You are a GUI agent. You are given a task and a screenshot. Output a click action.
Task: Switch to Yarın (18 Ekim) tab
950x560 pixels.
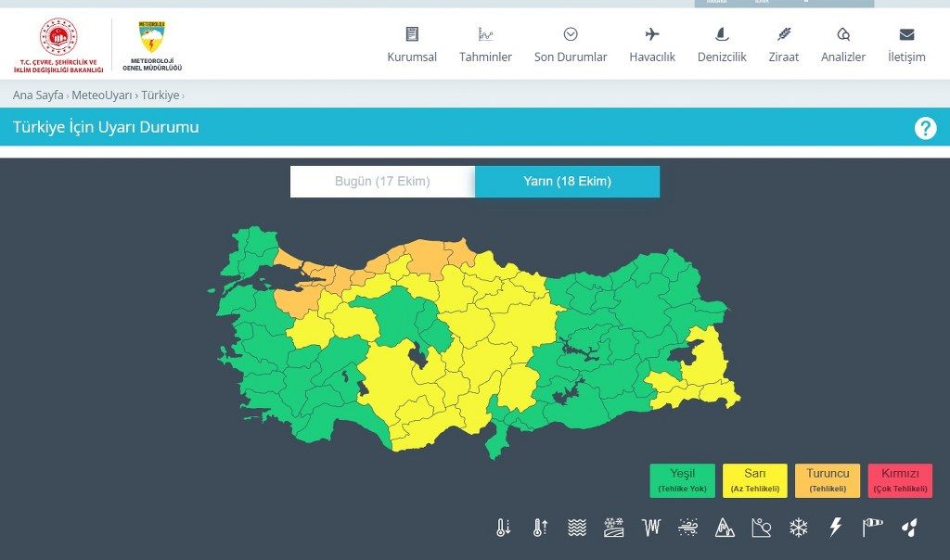[x=567, y=182]
